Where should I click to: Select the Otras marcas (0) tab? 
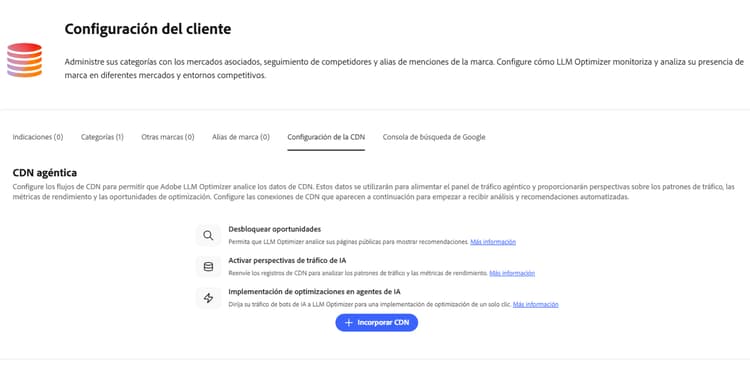click(168, 137)
